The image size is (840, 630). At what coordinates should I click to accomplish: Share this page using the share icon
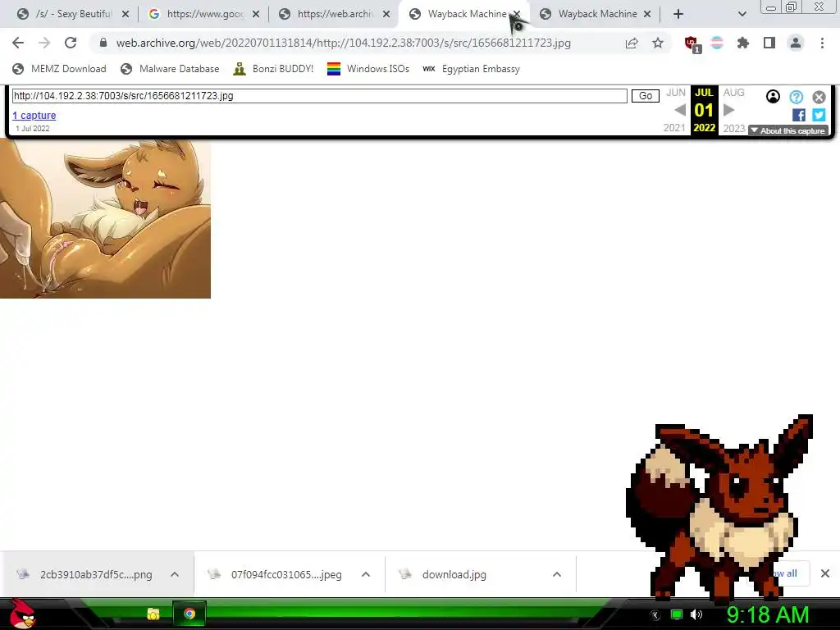632,43
